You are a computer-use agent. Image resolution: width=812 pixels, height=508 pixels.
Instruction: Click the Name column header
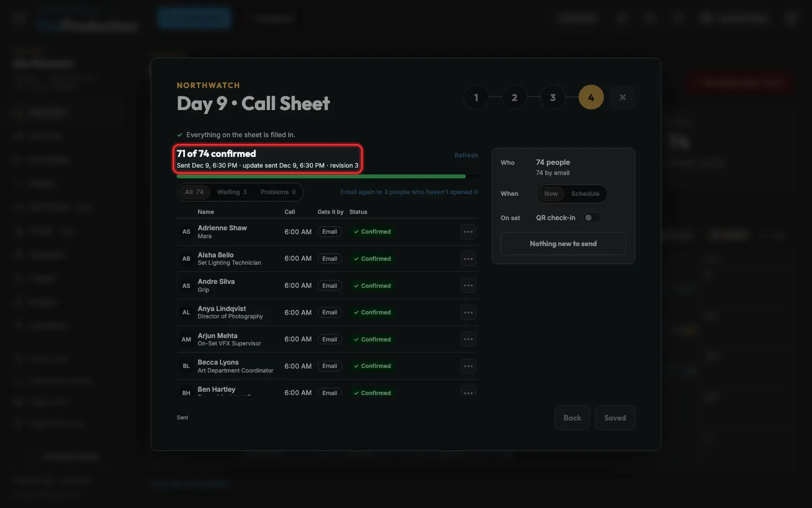tap(206, 212)
